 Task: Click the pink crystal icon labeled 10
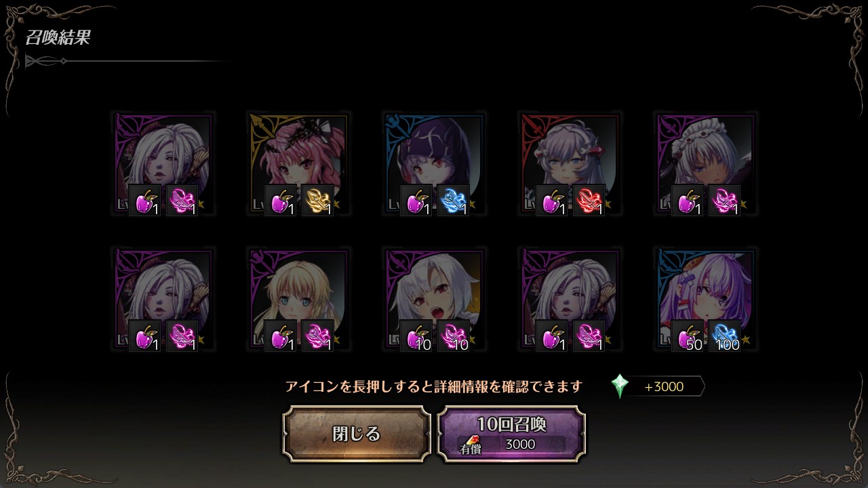[x=454, y=336]
